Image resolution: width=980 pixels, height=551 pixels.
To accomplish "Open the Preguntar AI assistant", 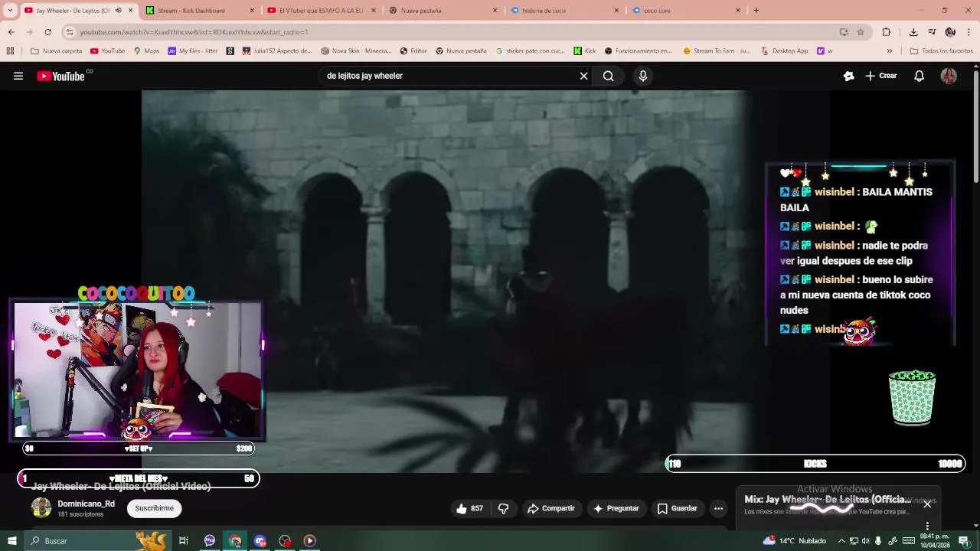I will (616, 508).
